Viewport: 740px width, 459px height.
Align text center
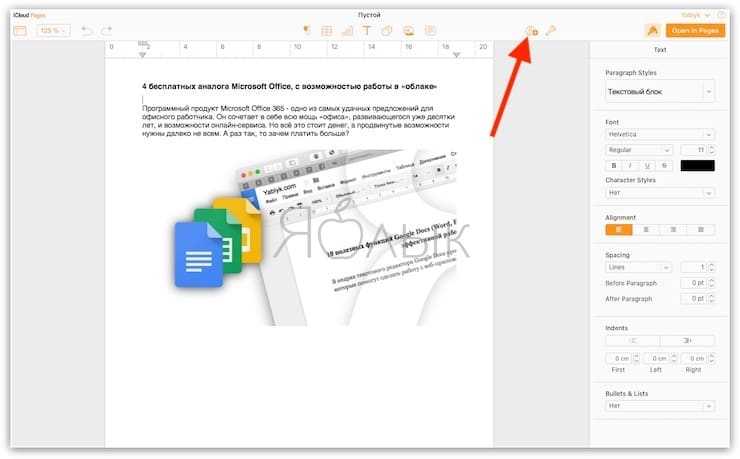pyautogui.click(x=646, y=230)
